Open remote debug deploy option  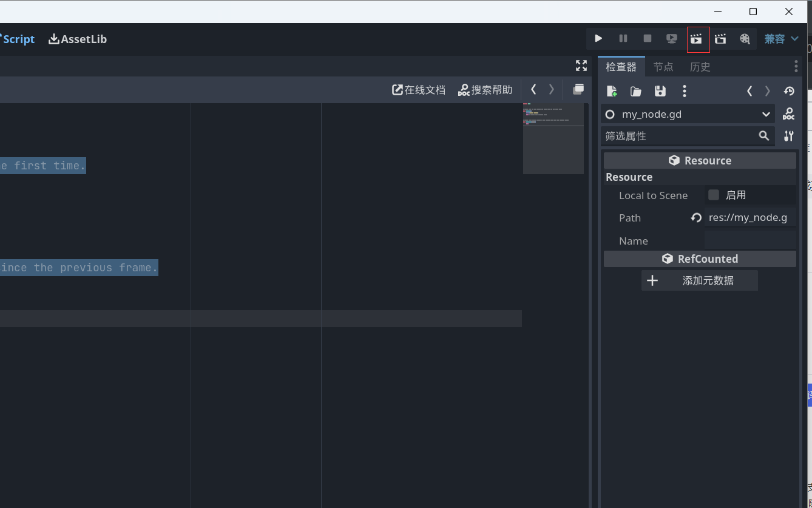(672, 39)
